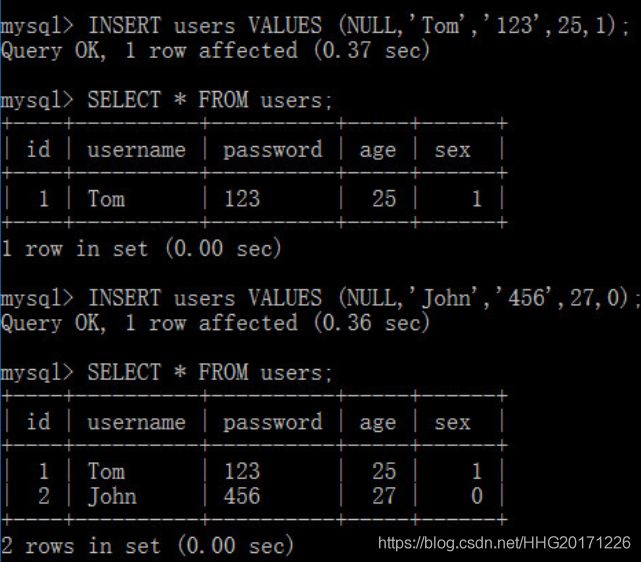Click the 2 rows in set message
This screenshot has height=562, width=641.
click(147, 546)
